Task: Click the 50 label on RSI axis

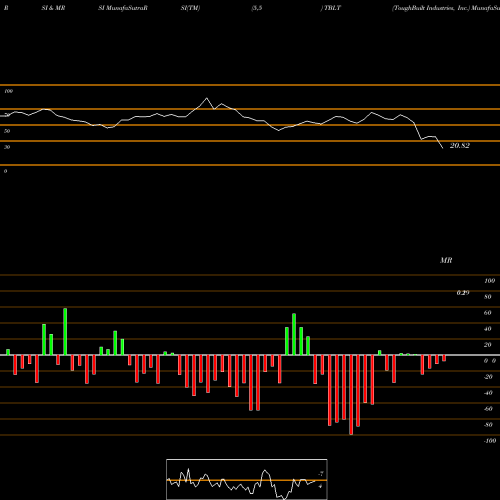Action: click(x=7, y=131)
